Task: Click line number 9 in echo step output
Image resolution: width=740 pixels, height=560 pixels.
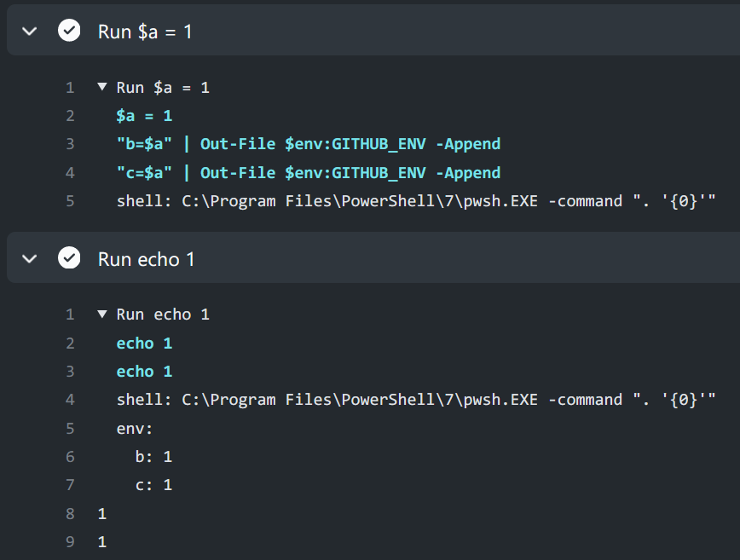Action: point(70,542)
